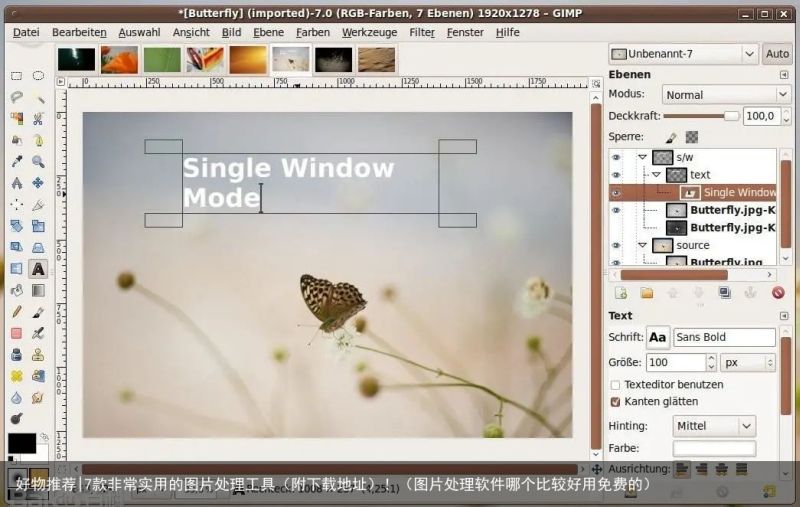Open the Farben menu
Viewport: 800px width, 507px height.
(x=313, y=32)
